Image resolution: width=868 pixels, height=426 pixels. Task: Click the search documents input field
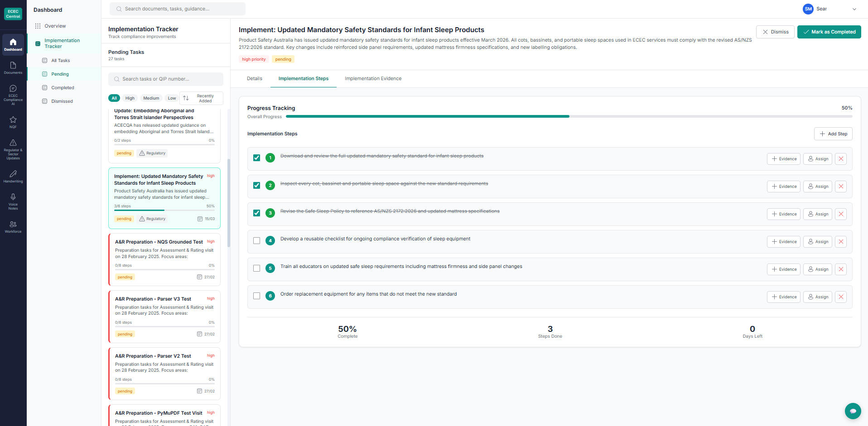178,9
